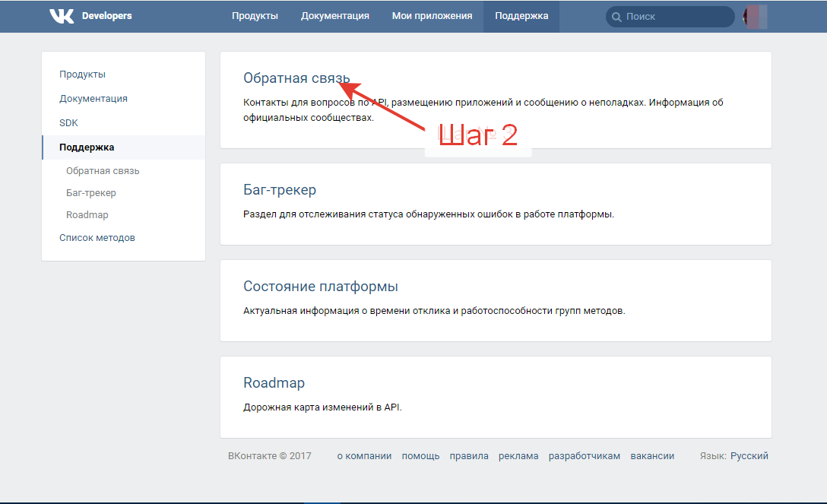The height and width of the screenshot is (504, 827).
Task: Click the Developers header title
Action: pos(106,16)
